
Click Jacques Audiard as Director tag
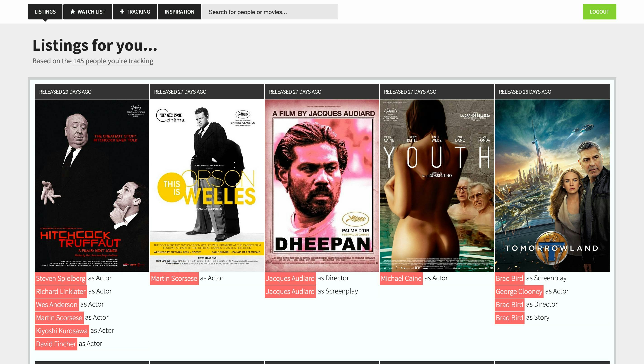pos(290,278)
